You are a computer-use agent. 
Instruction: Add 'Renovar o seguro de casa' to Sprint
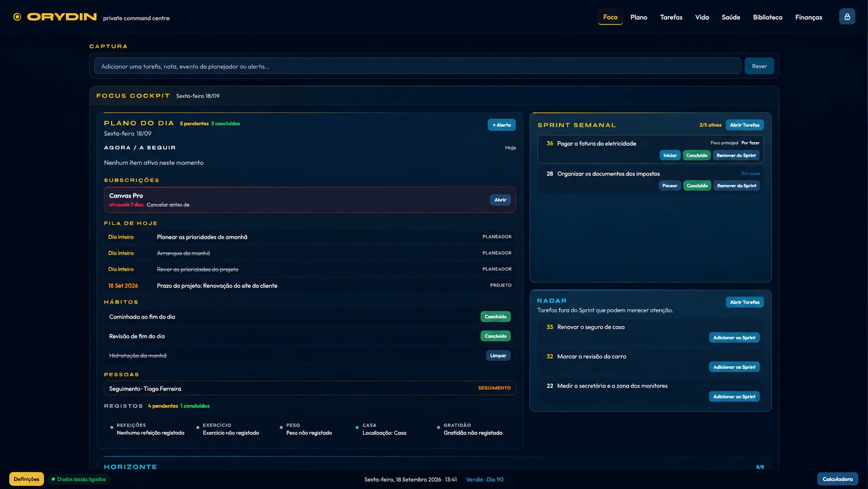(734, 337)
